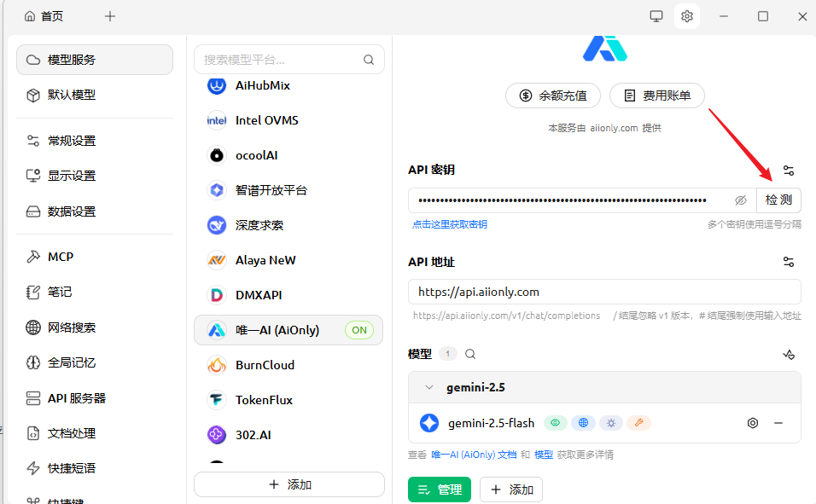Viewport: 816px width, 504px height.
Task: Select MCP in settings sidebar
Action: click(95, 257)
